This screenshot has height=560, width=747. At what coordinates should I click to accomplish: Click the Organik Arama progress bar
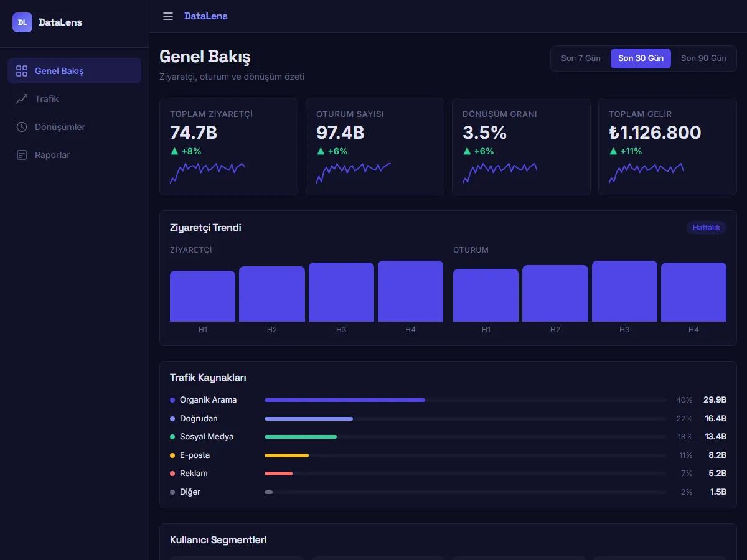click(x=466, y=400)
